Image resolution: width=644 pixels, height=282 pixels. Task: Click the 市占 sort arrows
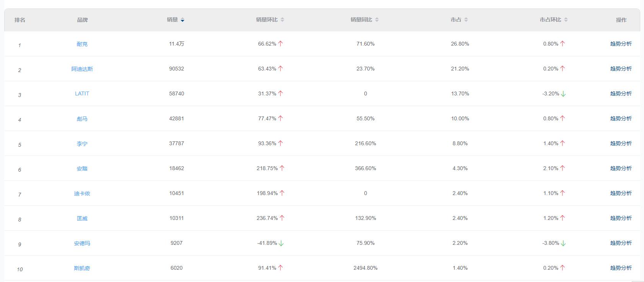(x=466, y=20)
